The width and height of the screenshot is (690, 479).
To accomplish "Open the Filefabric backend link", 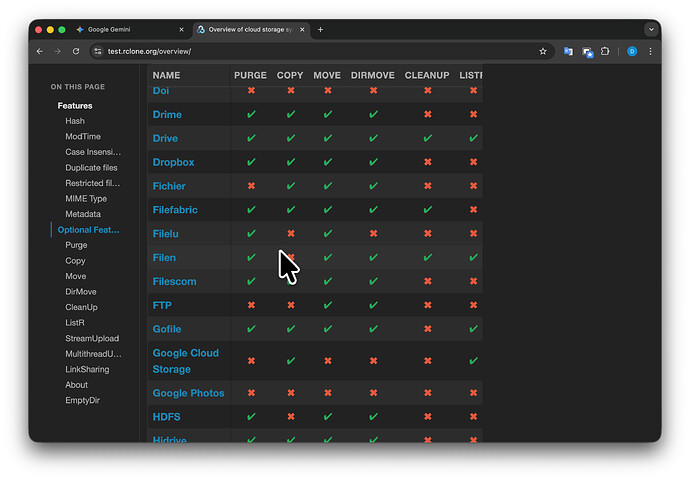I will pos(175,210).
